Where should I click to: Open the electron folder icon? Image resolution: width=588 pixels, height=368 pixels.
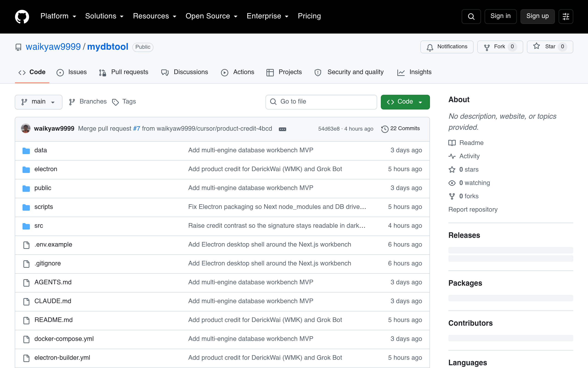pyautogui.click(x=26, y=170)
